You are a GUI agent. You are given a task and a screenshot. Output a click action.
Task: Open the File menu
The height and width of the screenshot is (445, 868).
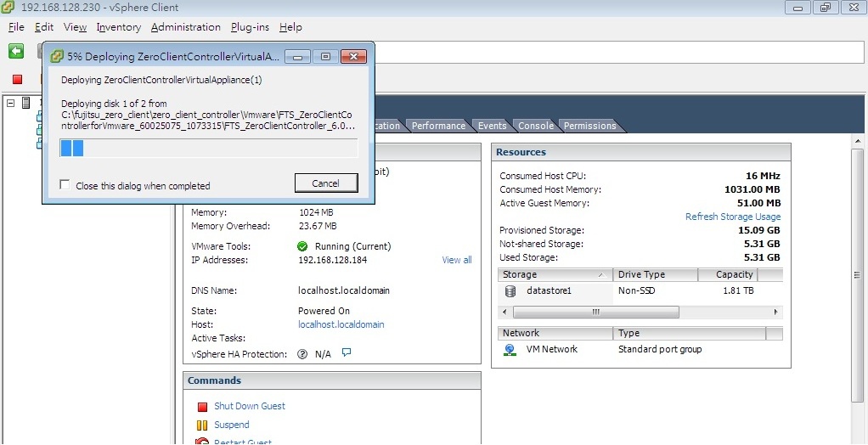tap(16, 27)
